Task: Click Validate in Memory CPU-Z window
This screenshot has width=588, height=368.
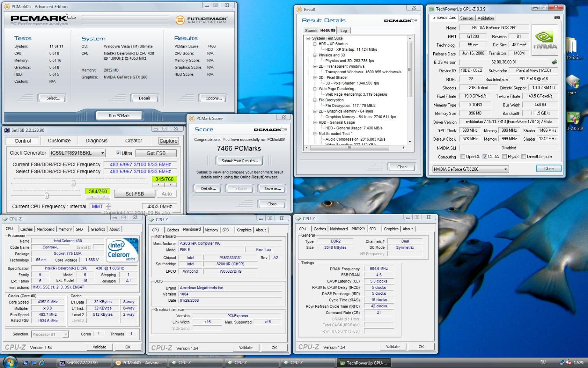Action: [x=392, y=347]
